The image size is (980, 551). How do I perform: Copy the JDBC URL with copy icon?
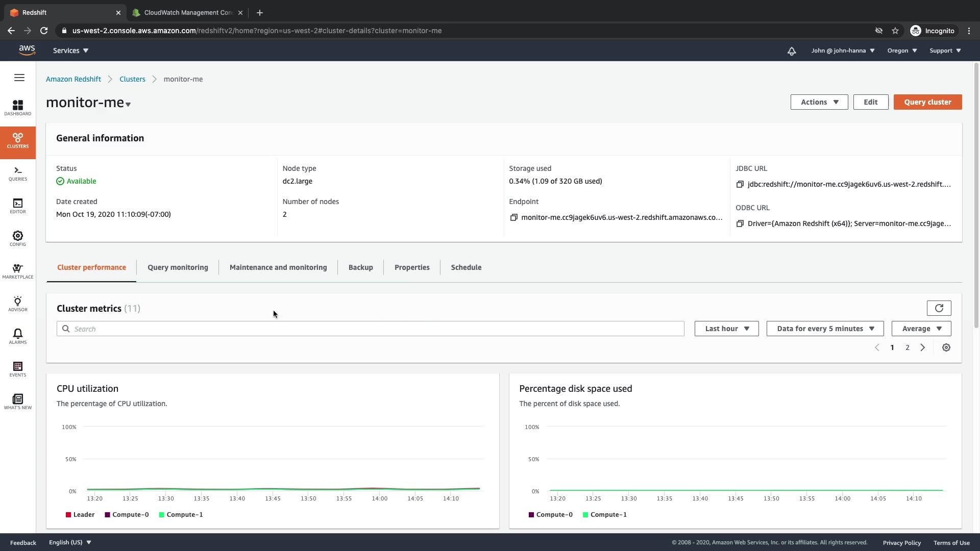coord(740,184)
